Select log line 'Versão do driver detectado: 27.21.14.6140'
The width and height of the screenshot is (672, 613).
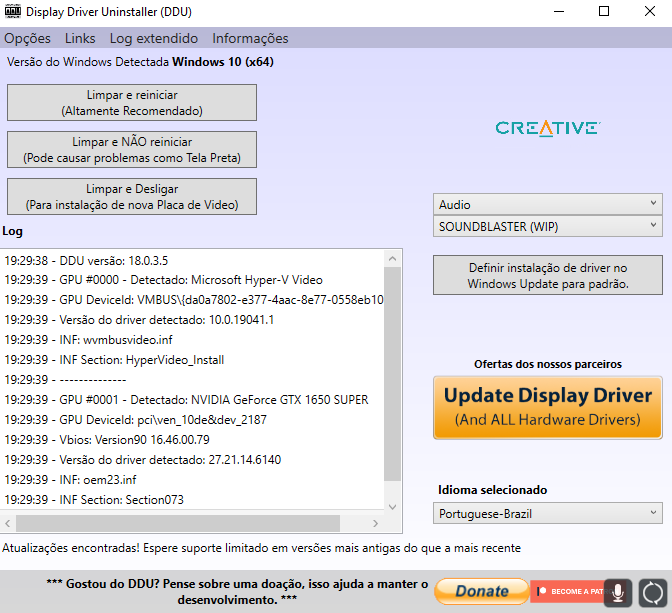click(143, 460)
